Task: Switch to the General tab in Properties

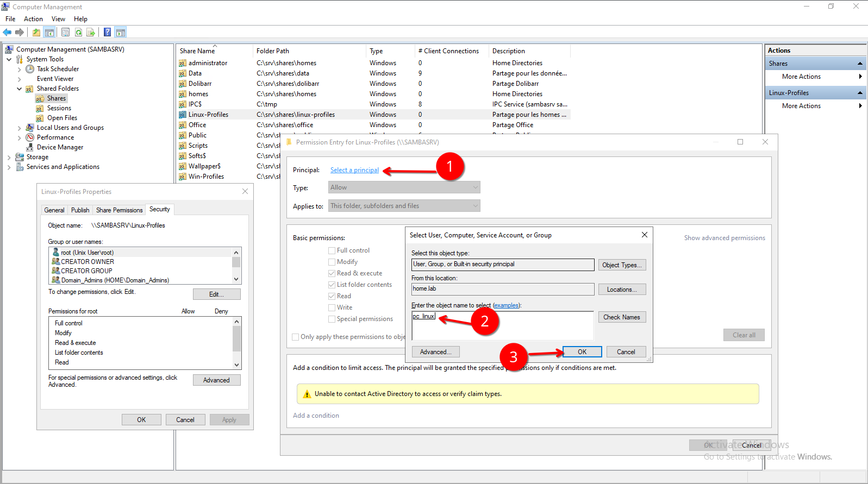Action: (54, 210)
